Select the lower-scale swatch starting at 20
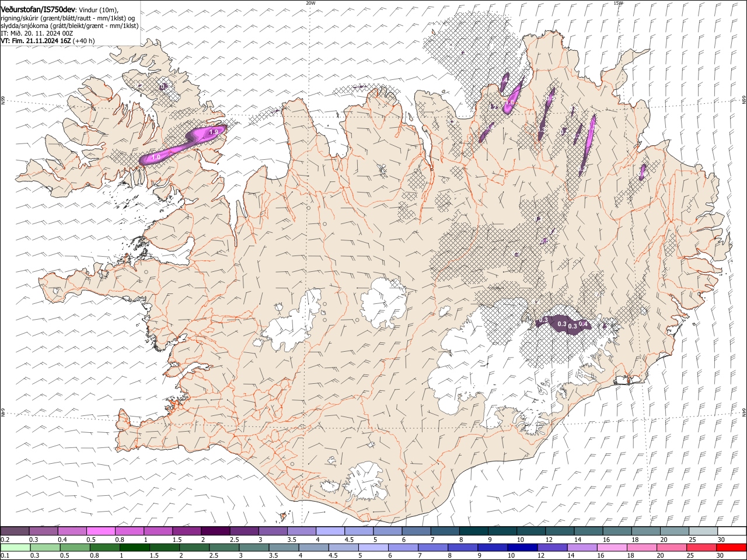This screenshot has height=560, width=747. [672, 547]
